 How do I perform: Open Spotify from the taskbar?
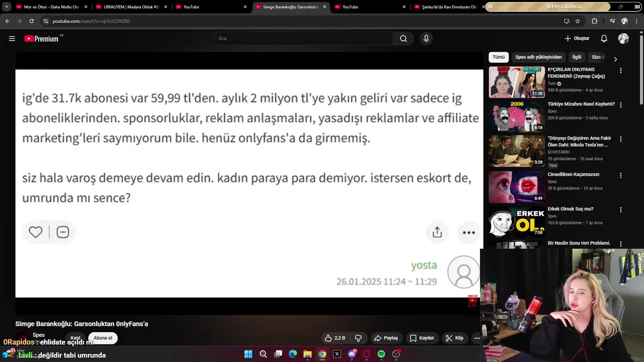point(381,354)
